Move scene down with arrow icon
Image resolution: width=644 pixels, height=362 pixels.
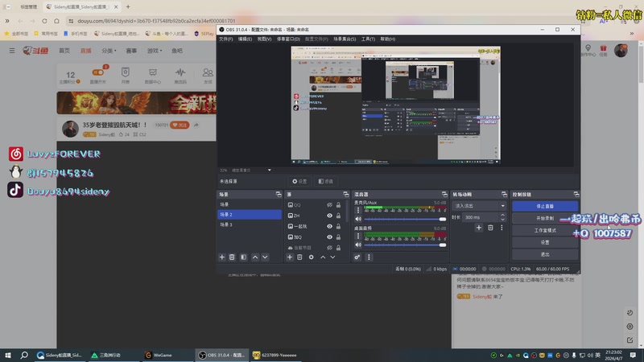tap(265, 257)
